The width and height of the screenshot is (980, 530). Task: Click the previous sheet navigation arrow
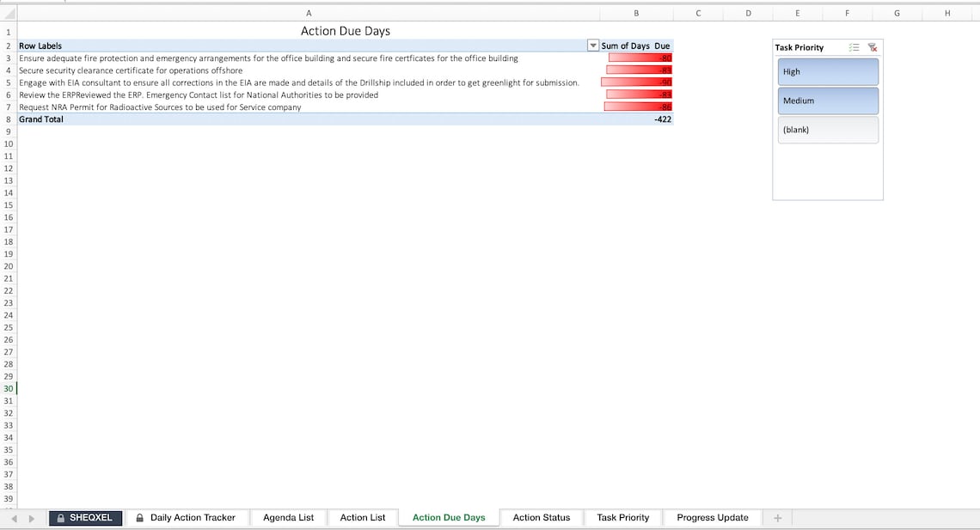click(x=13, y=517)
